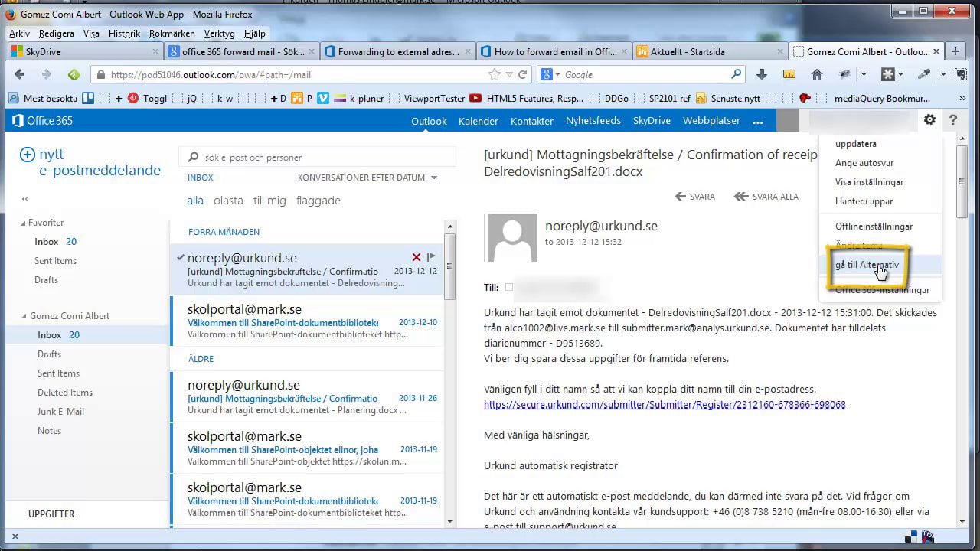Image resolution: width=980 pixels, height=551 pixels.
Task: Open the Google search engine dropdown arrow
Action: point(557,74)
